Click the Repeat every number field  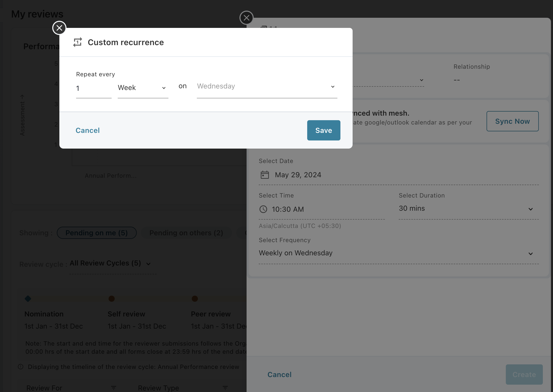[94, 88]
